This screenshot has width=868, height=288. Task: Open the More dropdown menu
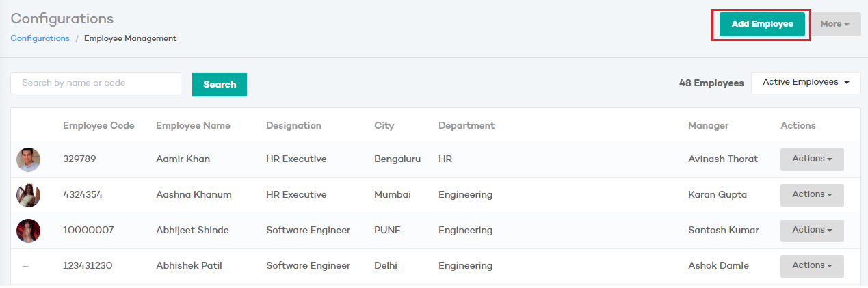pyautogui.click(x=834, y=24)
